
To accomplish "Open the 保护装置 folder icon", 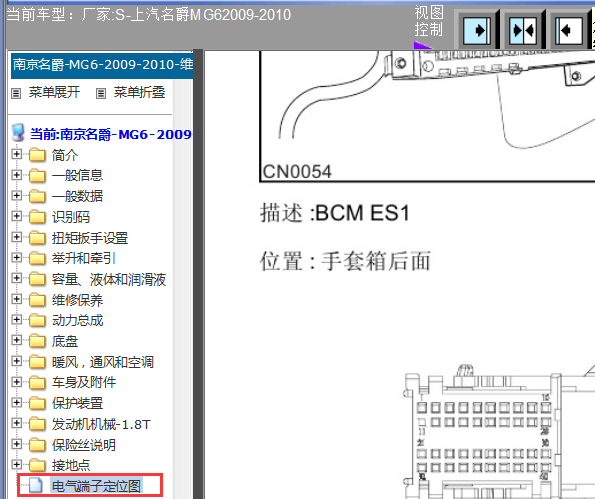I will [37, 403].
